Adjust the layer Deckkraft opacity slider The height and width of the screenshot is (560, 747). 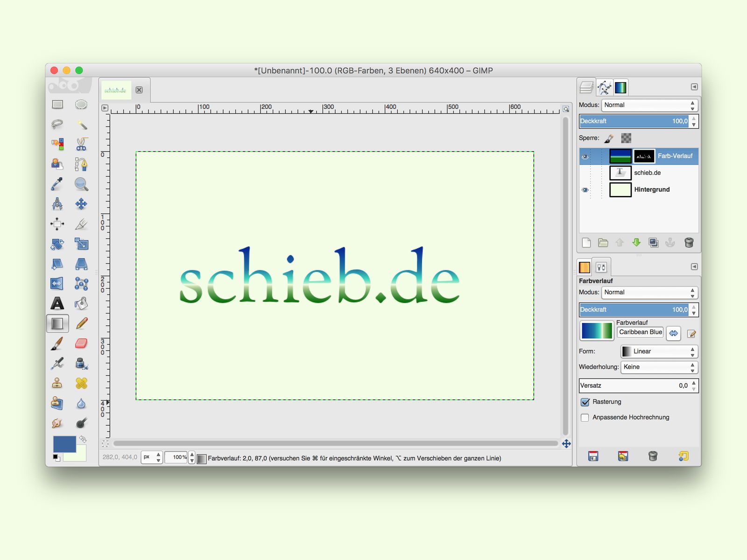click(634, 121)
